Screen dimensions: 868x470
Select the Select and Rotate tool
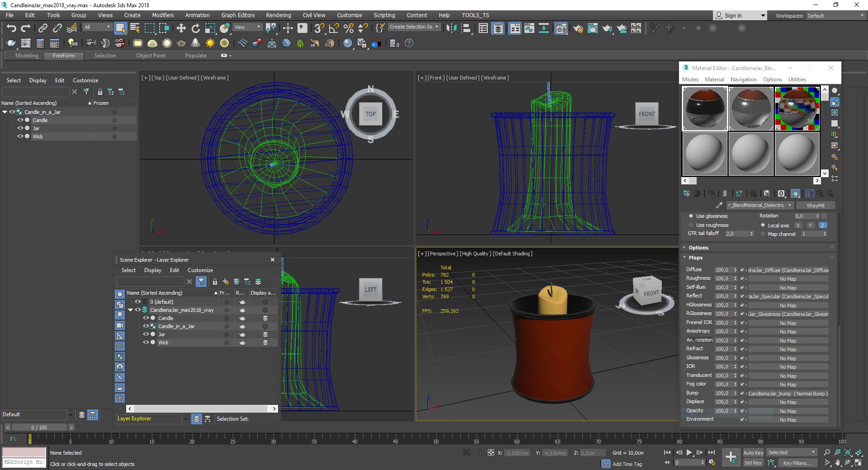click(x=196, y=28)
